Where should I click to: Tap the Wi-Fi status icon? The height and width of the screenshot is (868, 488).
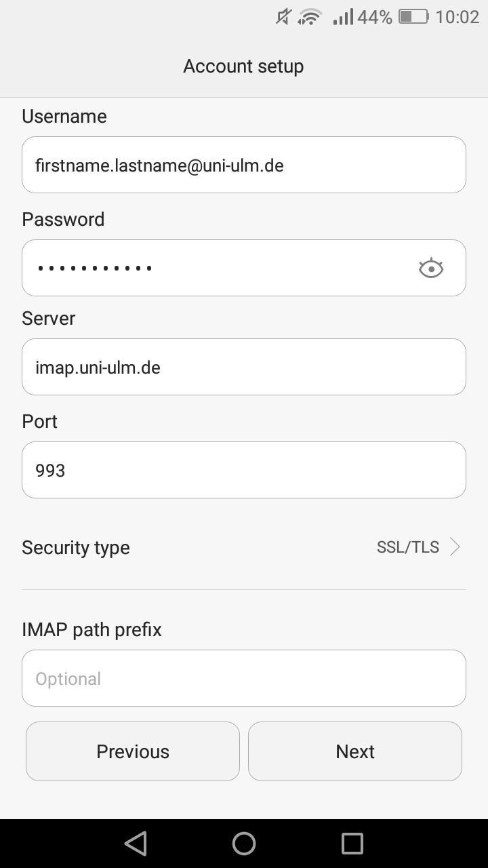click(310, 17)
